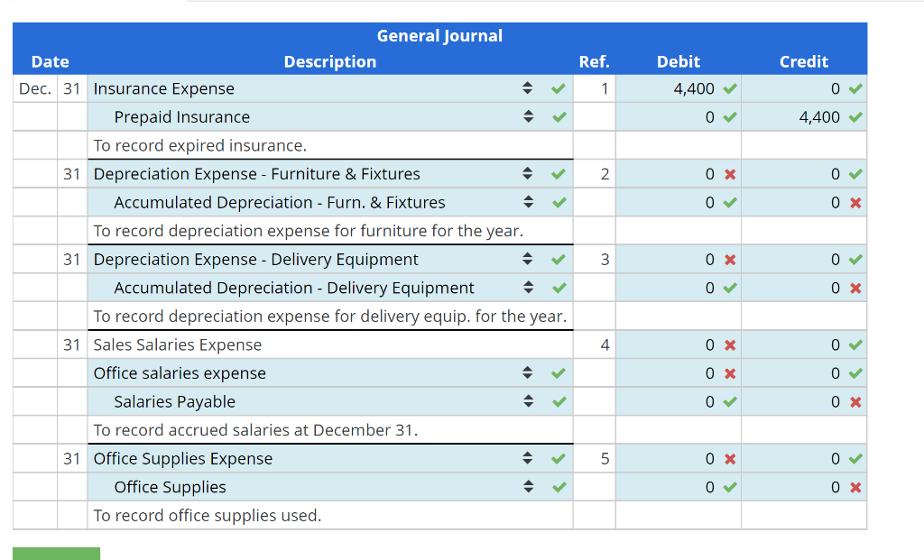The height and width of the screenshot is (560, 924).
Task: Click the Office Supplies credit field
Action: coord(804,486)
